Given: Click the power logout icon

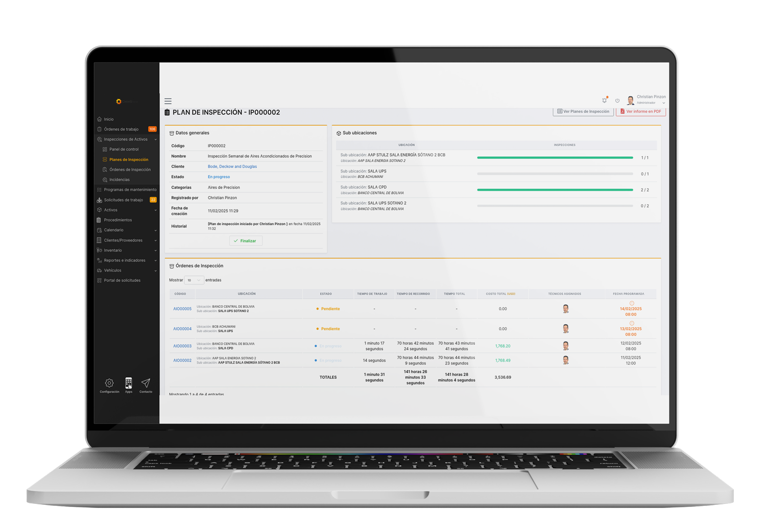Looking at the screenshot, I should [x=617, y=101].
